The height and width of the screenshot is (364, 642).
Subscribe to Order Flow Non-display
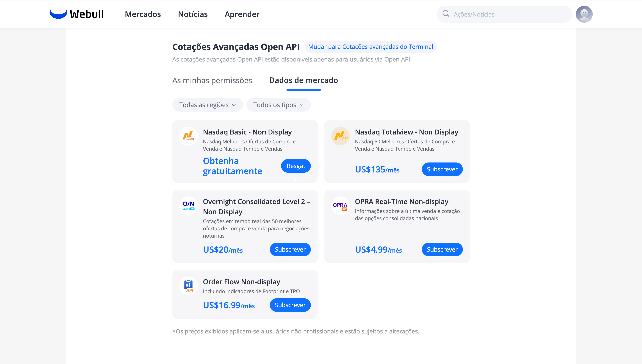(290, 305)
